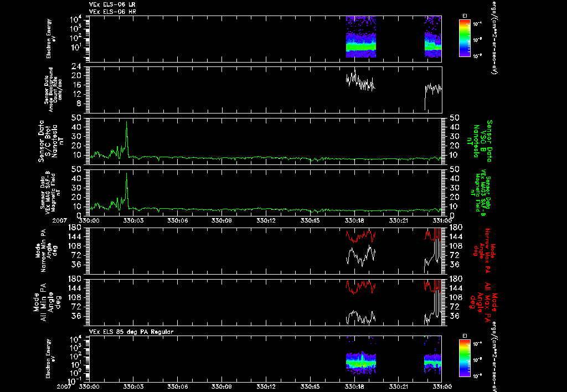Click 330:03 label below the 85 deg PA spectrogram

tap(133, 387)
